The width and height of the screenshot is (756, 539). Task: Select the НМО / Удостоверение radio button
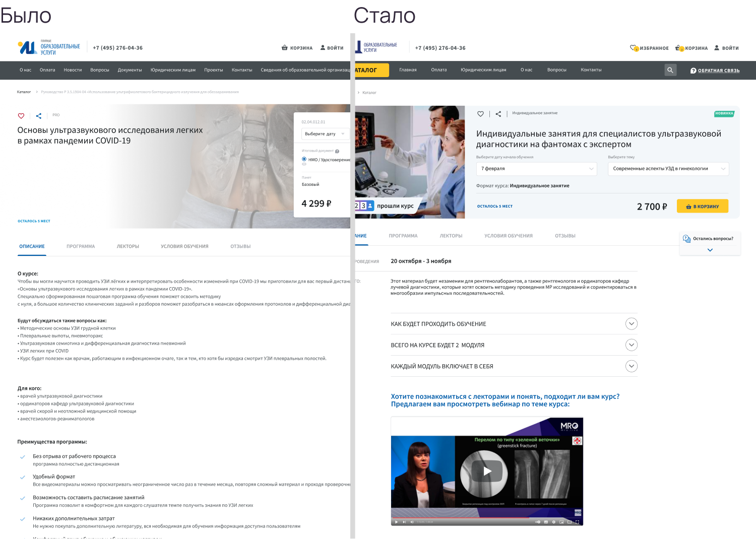pyautogui.click(x=304, y=159)
